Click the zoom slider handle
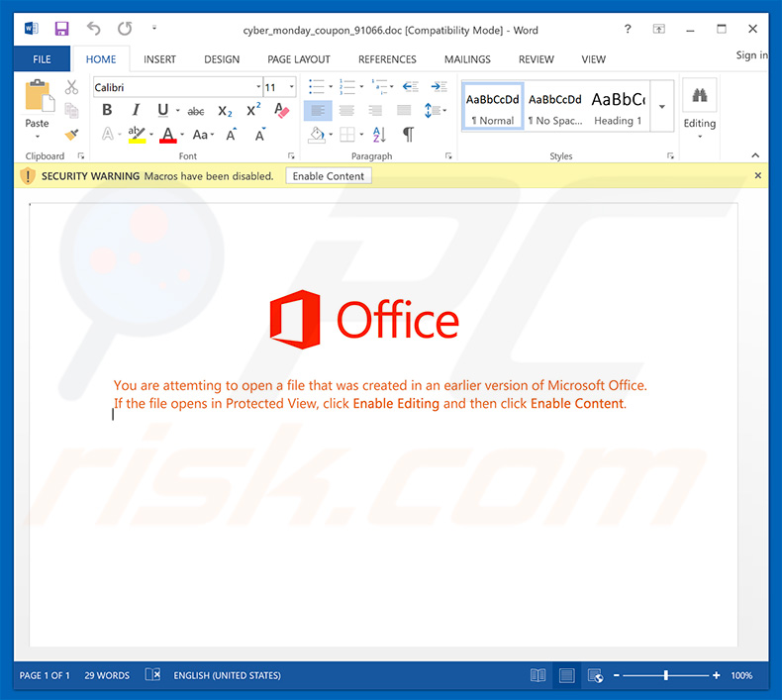The image size is (782, 700). pos(666,675)
